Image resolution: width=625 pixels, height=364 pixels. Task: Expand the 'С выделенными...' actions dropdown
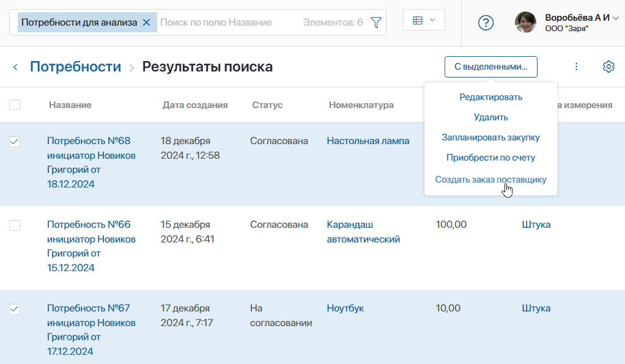(490, 67)
